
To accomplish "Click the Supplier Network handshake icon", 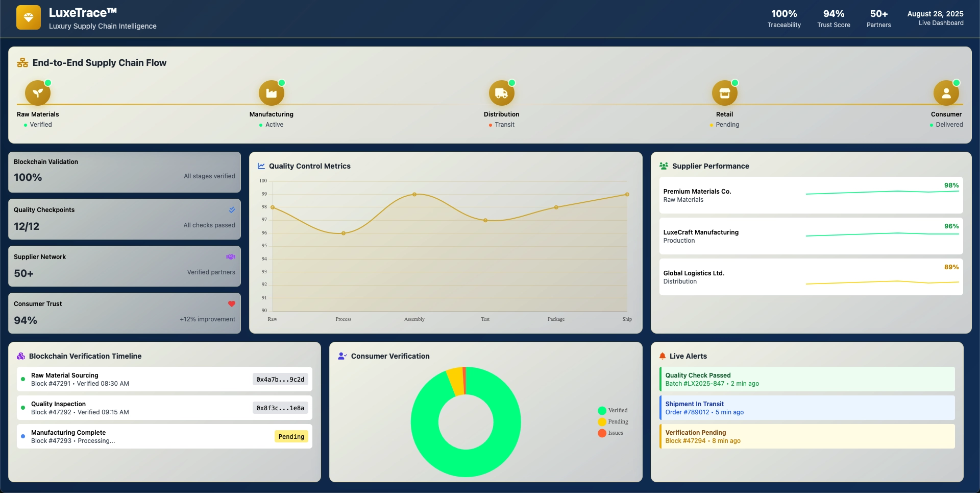I will pyautogui.click(x=231, y=256).
